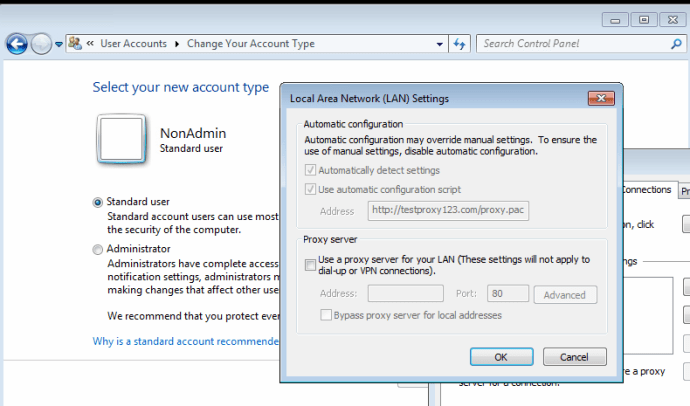Open the recent pages dropdown arrow
The height and width of the screenshot is (406, 690).
pos(60,44)
